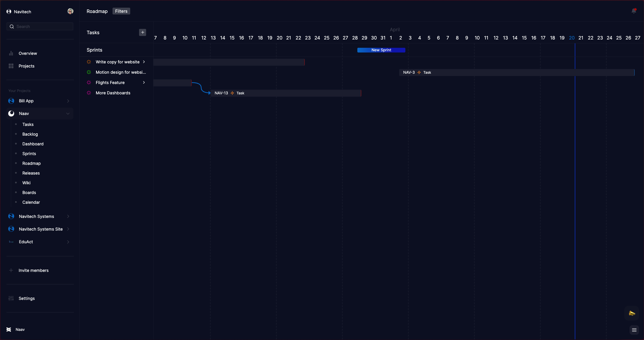Image resolution: width=644 pixels, height=340 pixels.
Task: Open the hamburger menu icon at bottom right
Action: [x=634, y=330]
